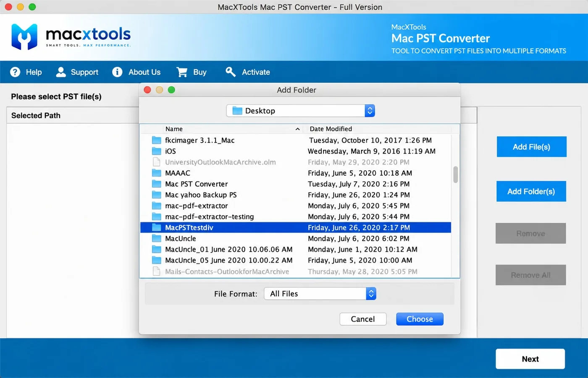Click the Cancel button

click(x=363, y=319)
